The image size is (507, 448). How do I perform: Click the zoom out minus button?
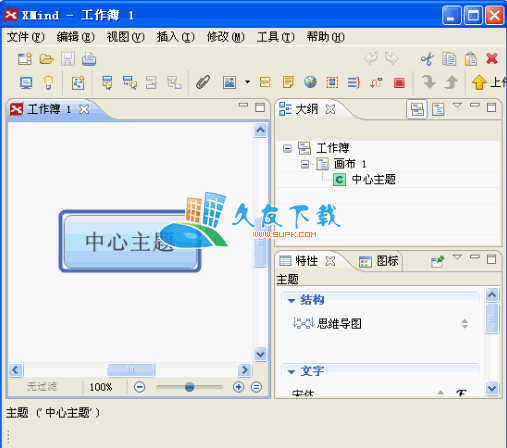coord(139,387)
